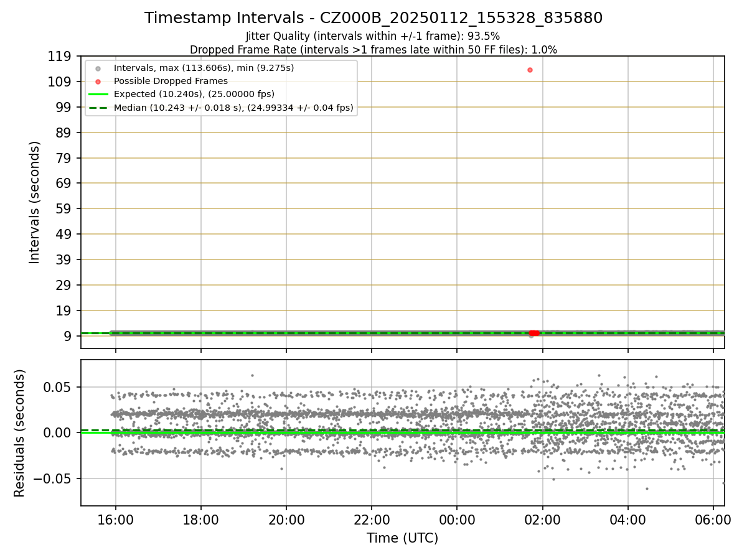Click the 49 y-axis tick label

(65, 235)
